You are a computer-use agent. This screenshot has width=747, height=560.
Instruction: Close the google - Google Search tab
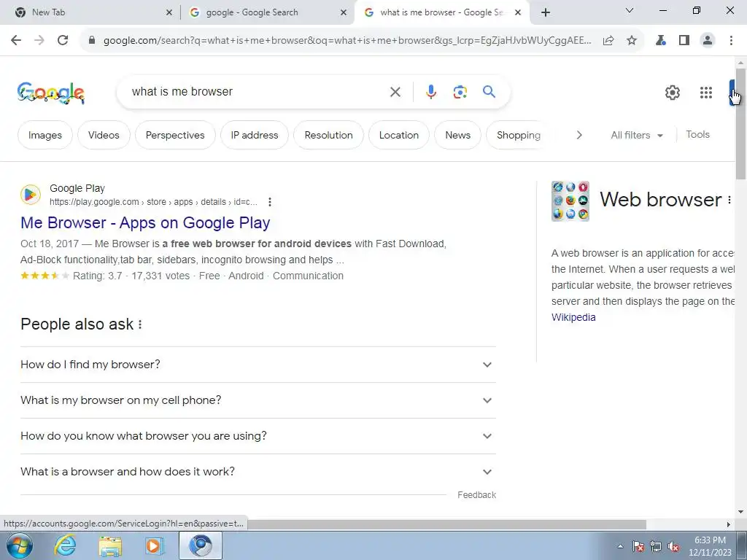click(344, 12)
